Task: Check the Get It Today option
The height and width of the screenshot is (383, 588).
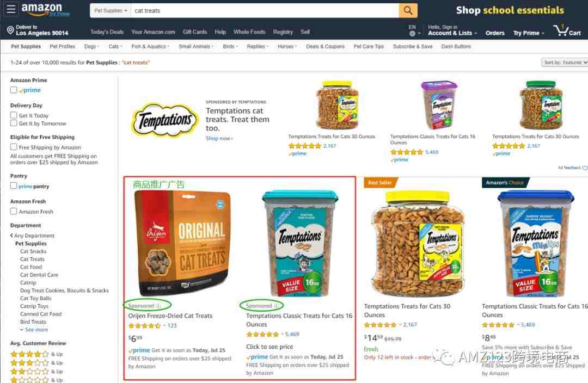Action: coord(14,115)
